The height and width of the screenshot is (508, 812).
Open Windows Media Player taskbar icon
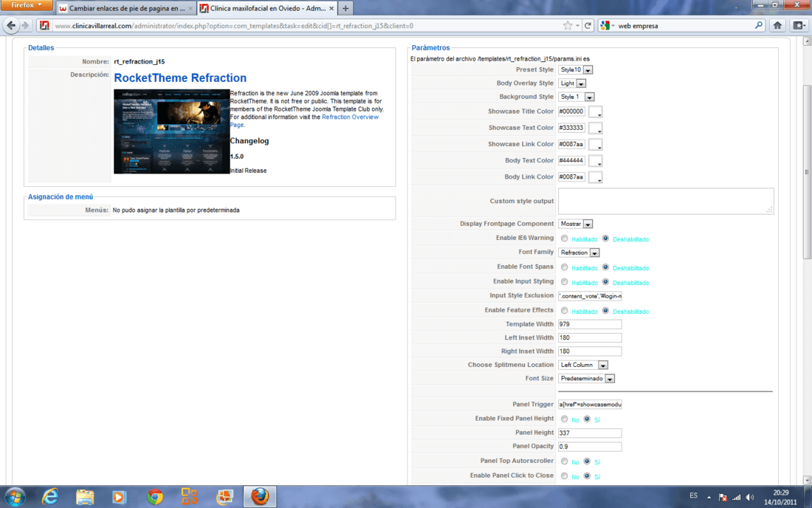point(119,497)
